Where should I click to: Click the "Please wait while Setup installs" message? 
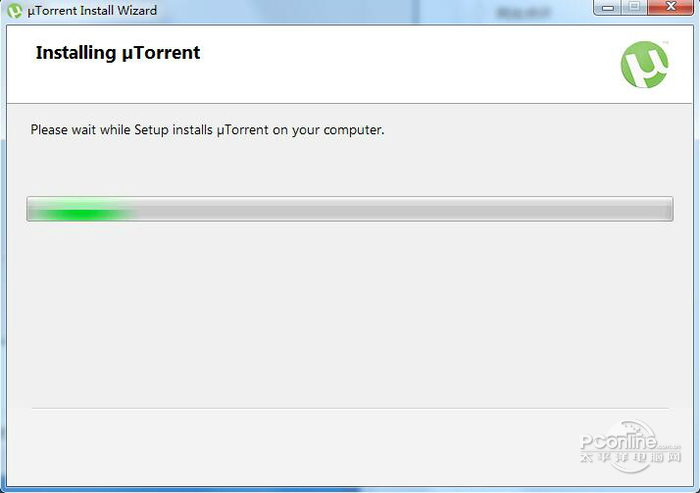(x=122, y=130)
